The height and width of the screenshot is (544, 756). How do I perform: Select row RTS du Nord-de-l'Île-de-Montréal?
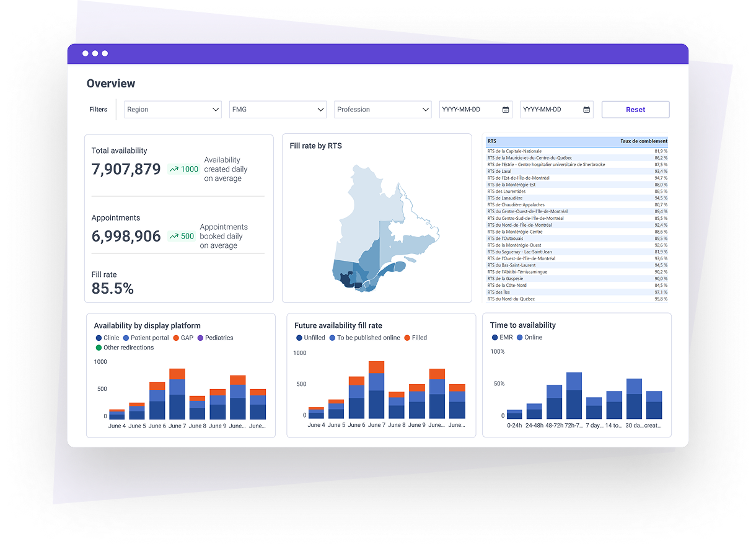tap(577, 225)
